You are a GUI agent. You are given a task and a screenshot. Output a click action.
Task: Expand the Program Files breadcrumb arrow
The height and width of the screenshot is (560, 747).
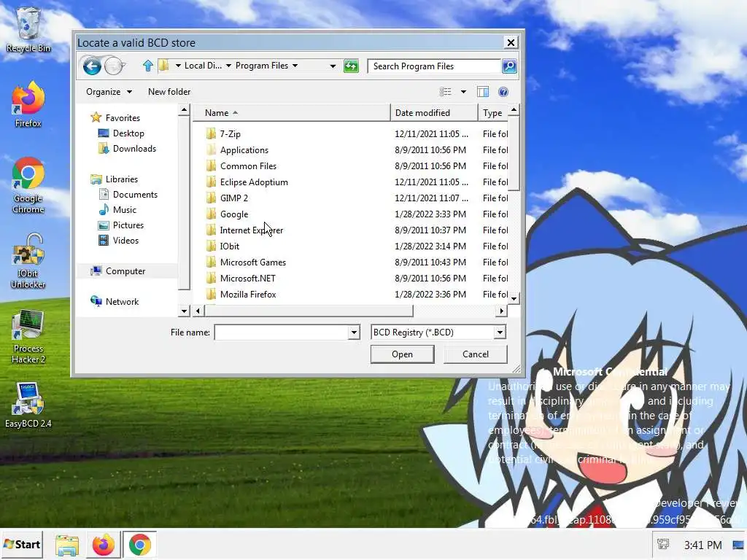point(295,66)
